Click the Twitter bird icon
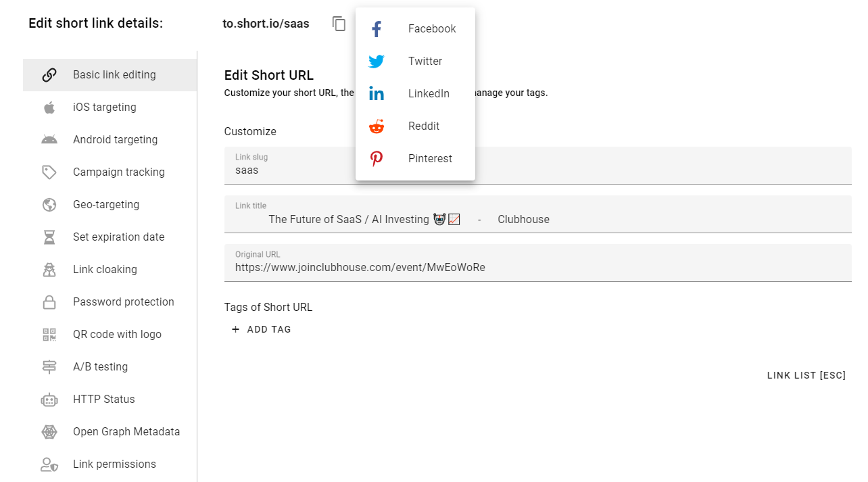 tap(377, 62)
